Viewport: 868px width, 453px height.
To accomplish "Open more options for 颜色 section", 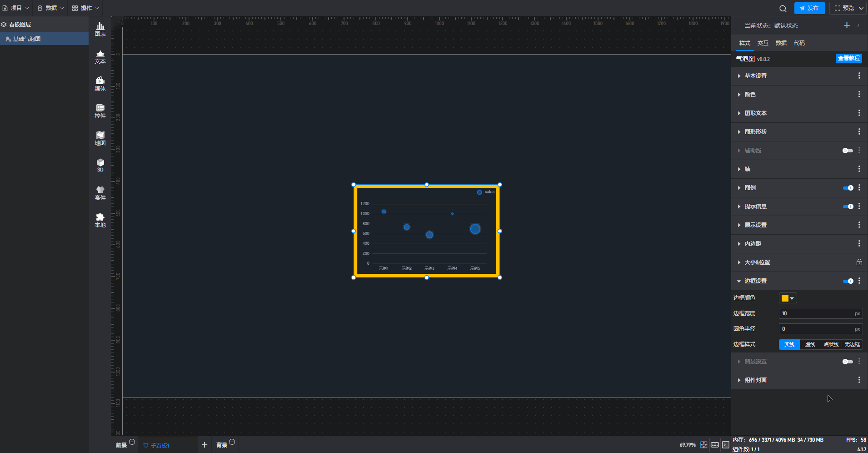I will pyautogui.click(x=859, y=95).
